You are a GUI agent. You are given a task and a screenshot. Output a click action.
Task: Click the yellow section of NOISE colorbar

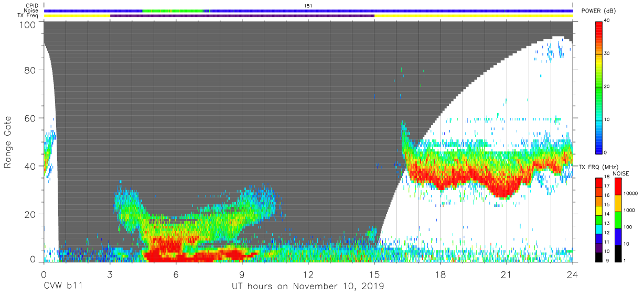[617, 203]
